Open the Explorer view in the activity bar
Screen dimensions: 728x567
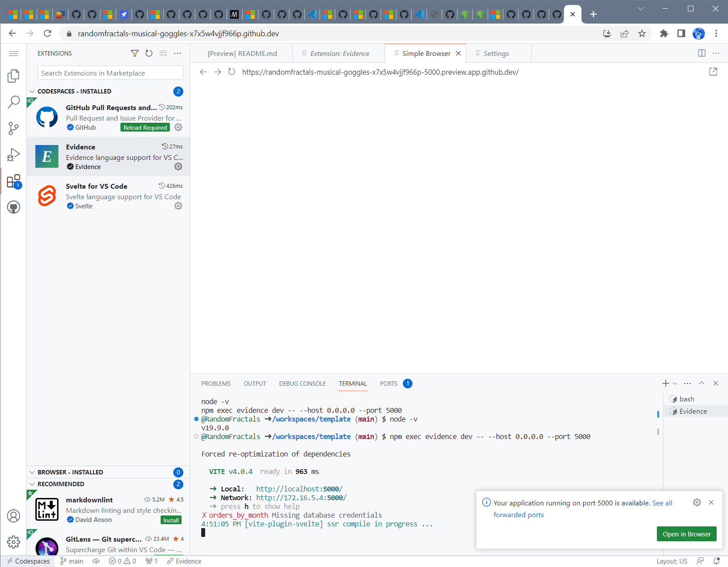13,76
